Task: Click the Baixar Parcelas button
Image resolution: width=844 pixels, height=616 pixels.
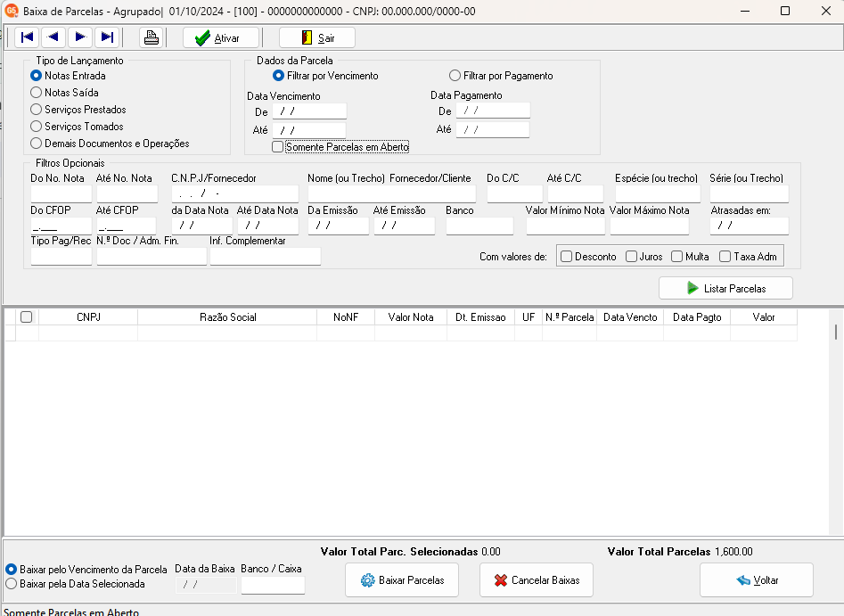Action: coord(402,580)
